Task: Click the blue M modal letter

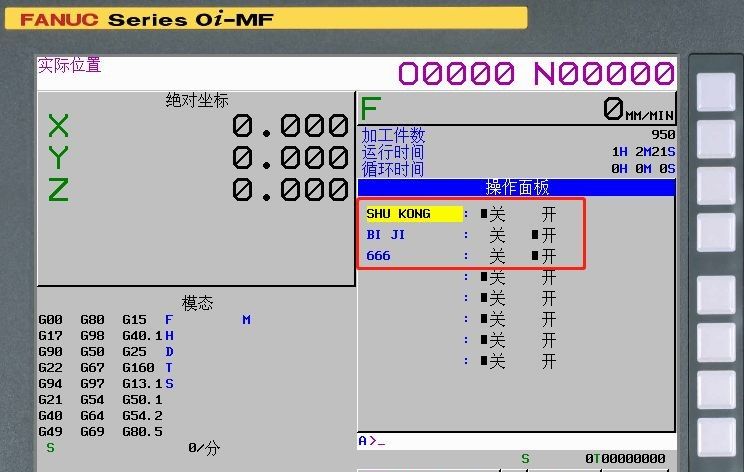Action: [246, 320]
